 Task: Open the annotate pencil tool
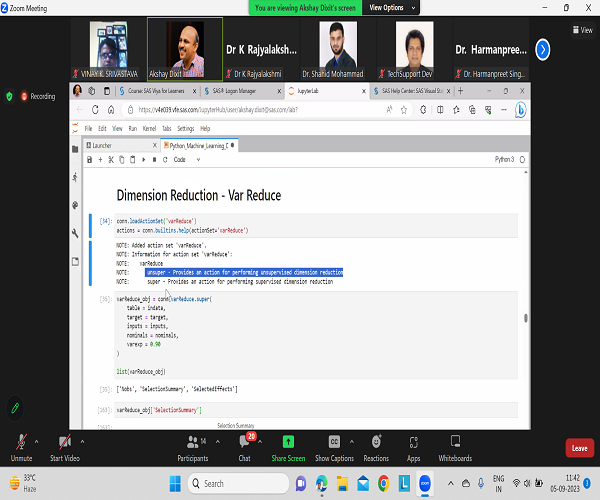(x=15, y=408)
